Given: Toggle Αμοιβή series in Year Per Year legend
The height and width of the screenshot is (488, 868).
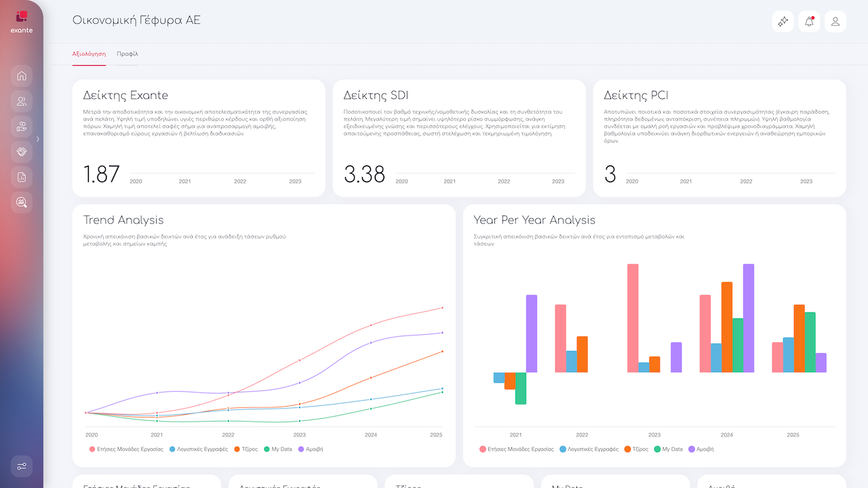Looking at the screenshot, I should click(x=701, y=449).
